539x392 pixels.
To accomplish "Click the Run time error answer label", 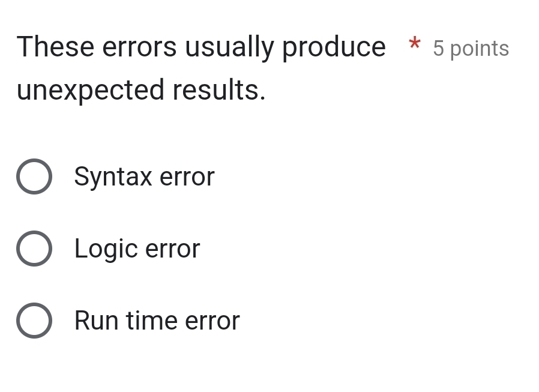I will [157, 320].
